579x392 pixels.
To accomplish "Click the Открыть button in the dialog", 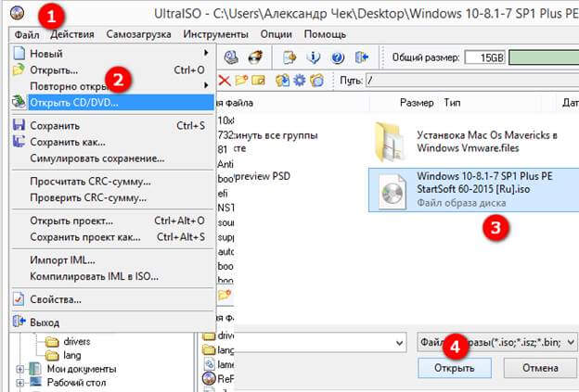I will (x=454, y=368).
